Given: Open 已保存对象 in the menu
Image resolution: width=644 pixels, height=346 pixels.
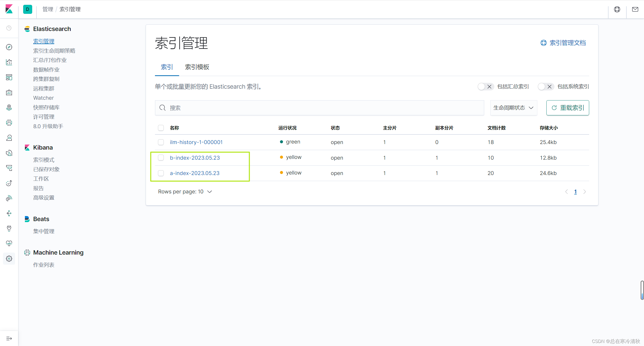Looking at the screenshot, I should click(x=46, y=169).
